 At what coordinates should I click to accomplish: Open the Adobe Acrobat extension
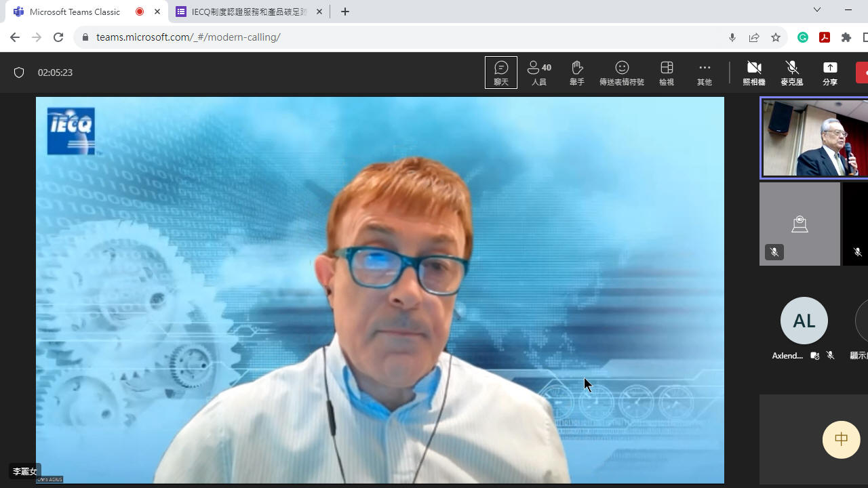click(825, 37)
